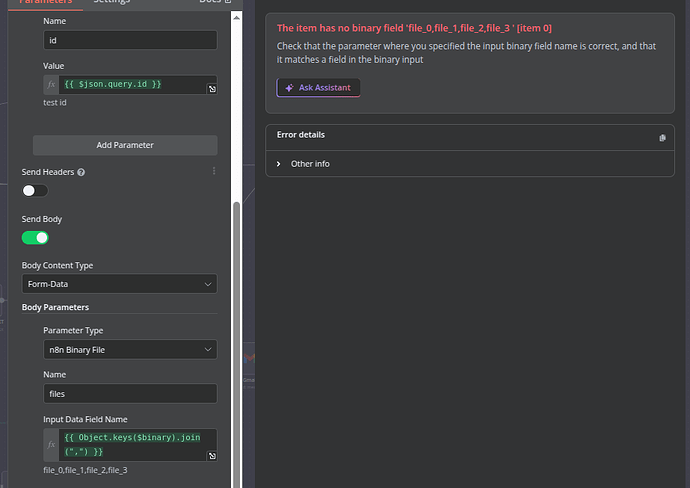
Task: Open the Parameter Type n8n Binary File dropdown
Action: tap(130, 350)
